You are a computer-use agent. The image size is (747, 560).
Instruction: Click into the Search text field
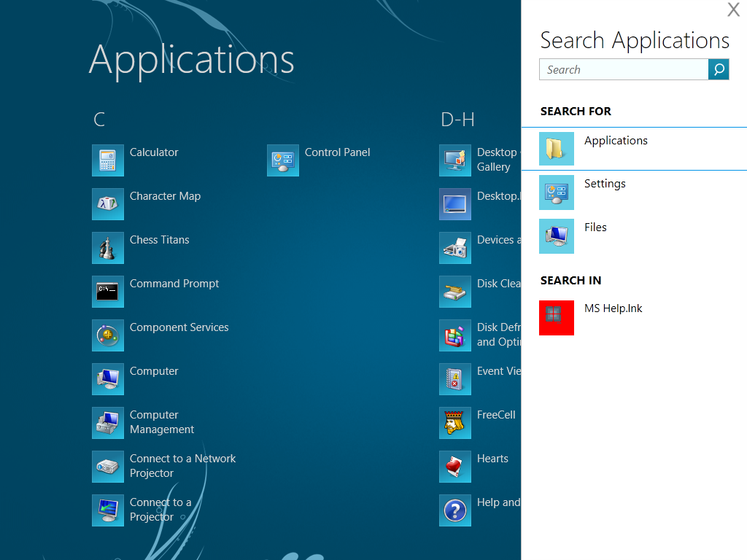624,69
